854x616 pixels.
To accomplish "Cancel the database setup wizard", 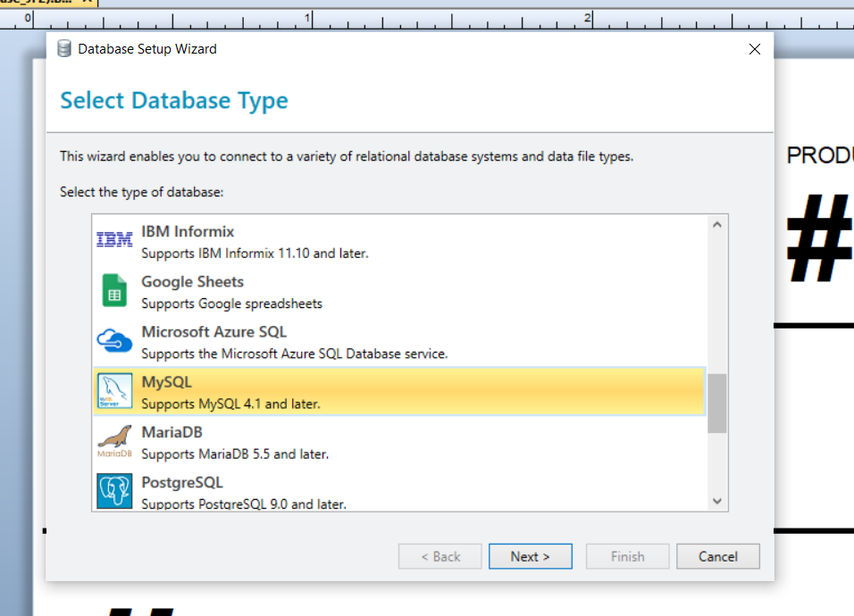I will pyautogui.click(x=718, y=556).
